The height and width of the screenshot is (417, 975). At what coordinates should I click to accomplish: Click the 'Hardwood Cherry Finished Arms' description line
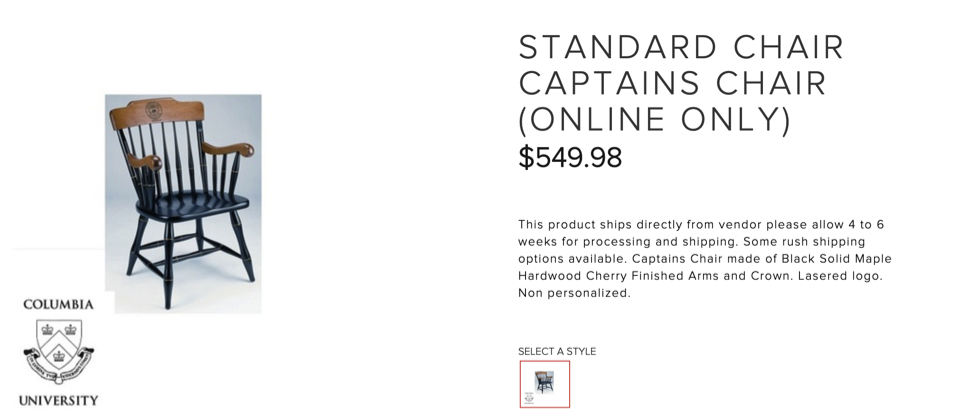pos(620,276)
